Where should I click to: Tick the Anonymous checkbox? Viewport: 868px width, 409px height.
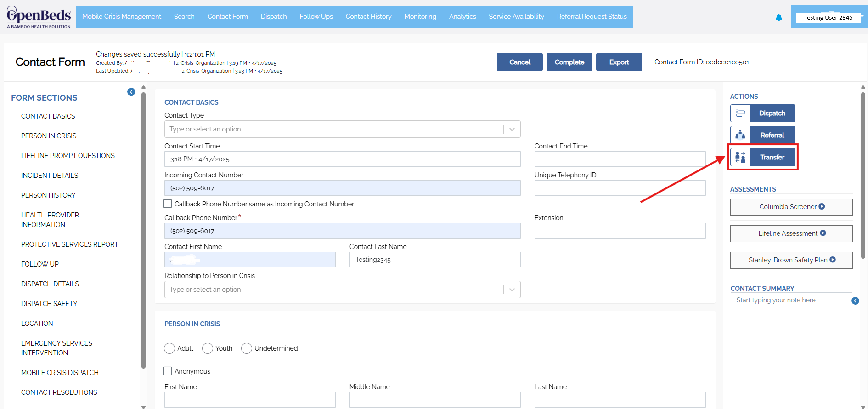(168, 371)
